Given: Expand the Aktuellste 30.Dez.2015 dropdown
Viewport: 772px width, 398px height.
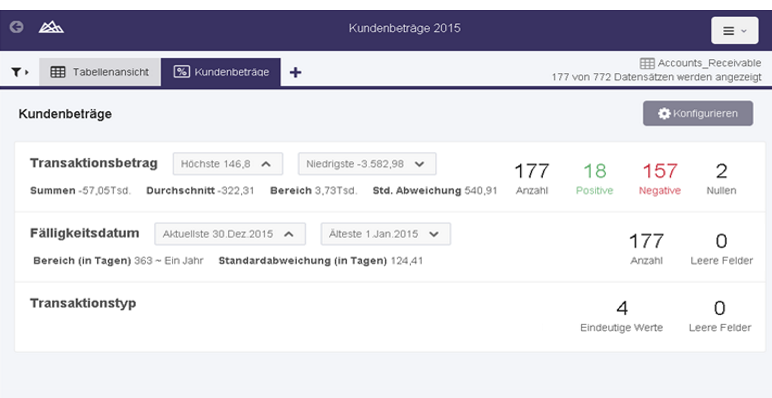Looking at the screenshot, I should pyautogui.click(x=230, y=234).
